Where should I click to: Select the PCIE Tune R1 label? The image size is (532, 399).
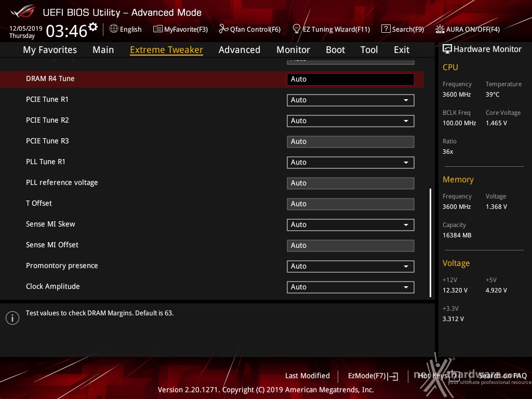click(x=47, y=99)
